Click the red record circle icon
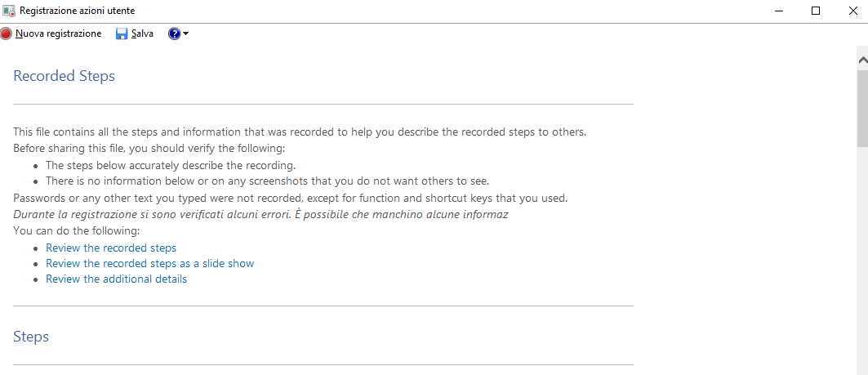Image resolution: width=868 pixels, height=375 pixels. coord(7,34)
